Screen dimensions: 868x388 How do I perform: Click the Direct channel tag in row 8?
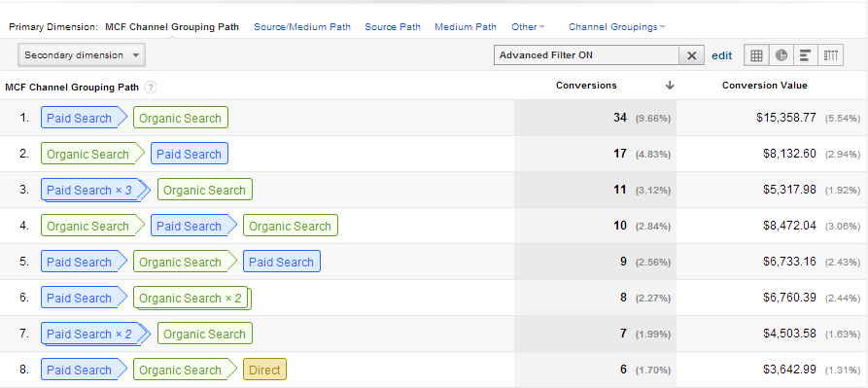[x=264, y=370]
